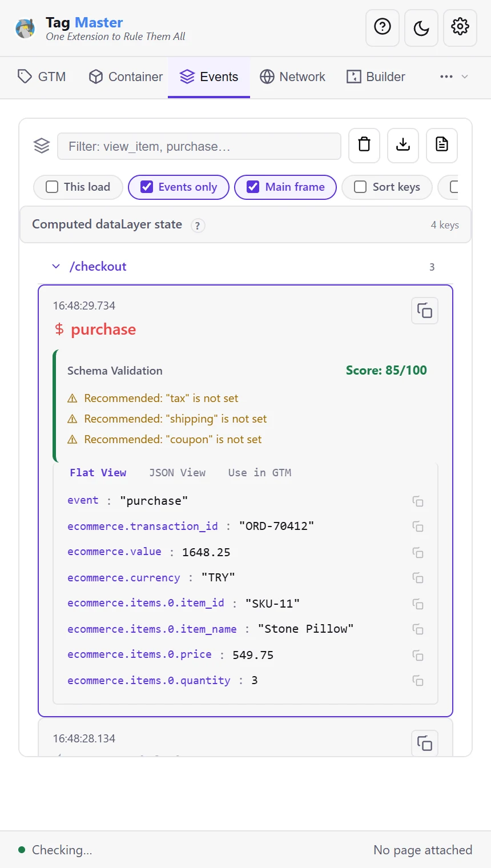Copy the transaction_id row value
Image resolution: width=491 pixels, height=868 pixels.
(x=418, y=527)
